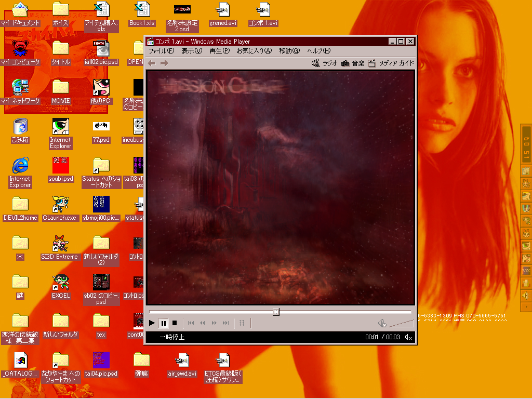The width and height of the screenshot is (532, 399).
Task: Select the マイ ドキュメント desktop icon
Action: coord(20,15)
